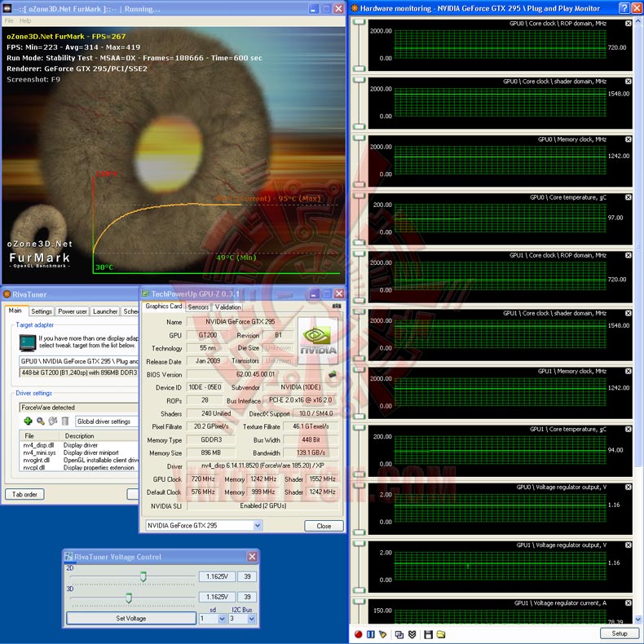Image resolution: width=644 pixels, height=644 pixels.
Task: Switch to the Sensors tab in GPU-Z
Action: click(x=198, y=307)
